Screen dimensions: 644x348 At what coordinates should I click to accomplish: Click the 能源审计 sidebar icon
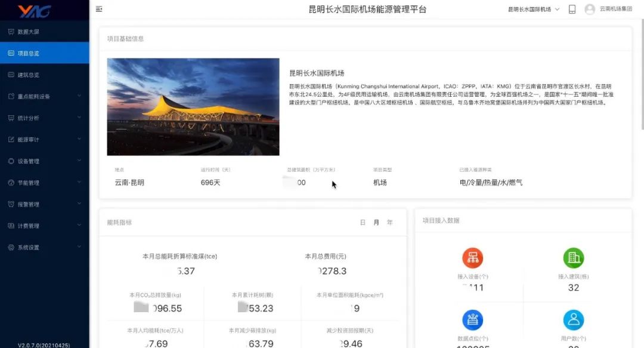(11, 140)
